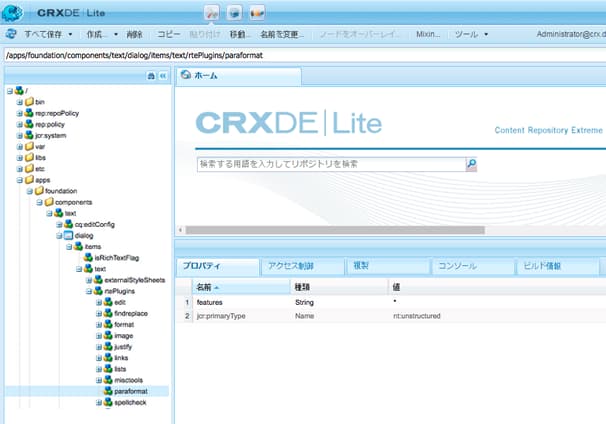The height and width of the screenshot is (424, 606).
Task: Open the second top-bar globe icon
Action: pyautogui.click(x=234, y=13)
